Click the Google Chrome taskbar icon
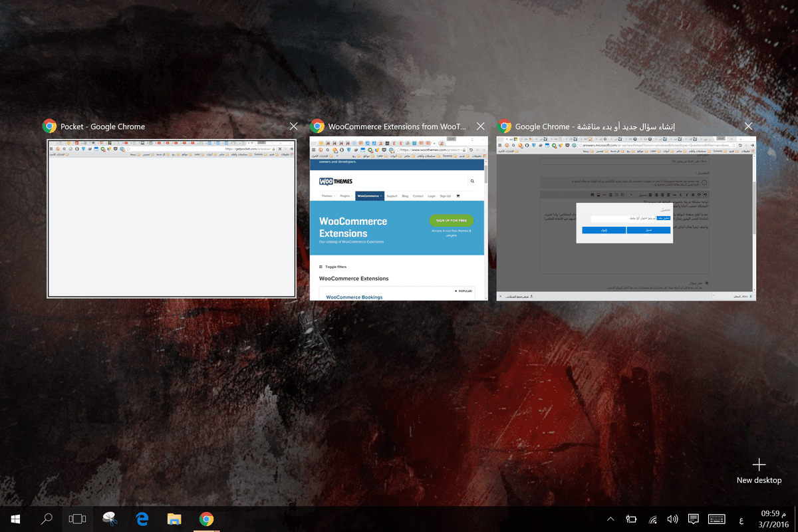Viewport: 798px width, 532px height. [206, 519]
